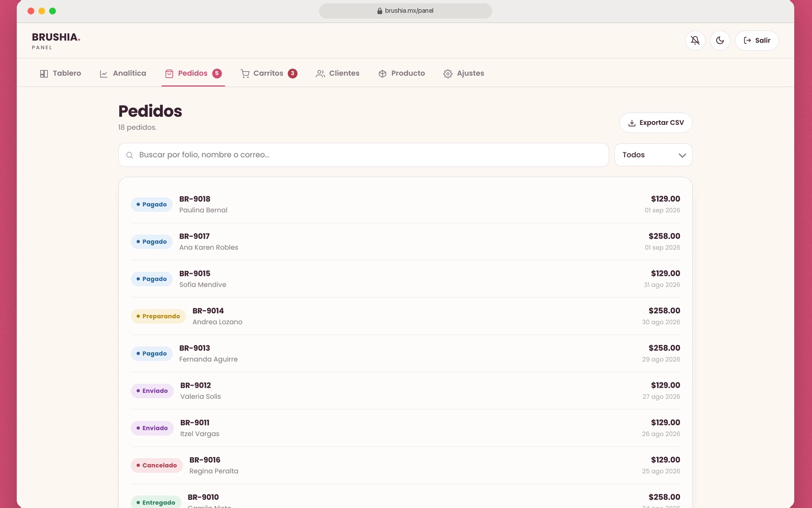Viewport: 812px width, 508px height.
Task: Click the Pedidos shopping bag icon
Action: coord(170,74)
